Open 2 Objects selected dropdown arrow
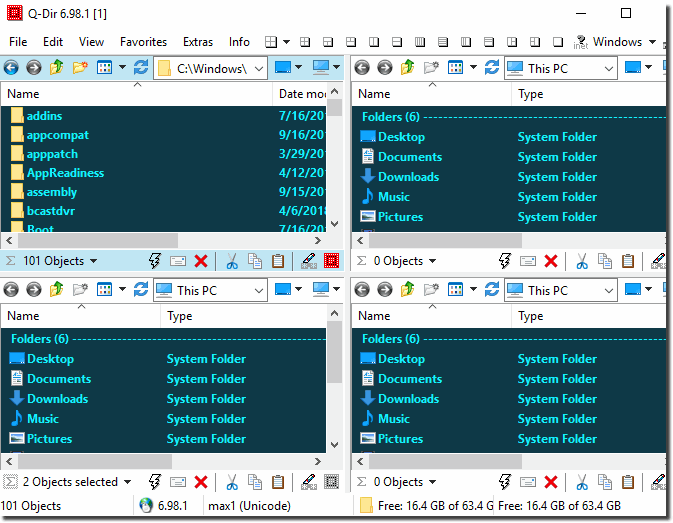This screenshot has height=523, width=673. click(127, 482)
